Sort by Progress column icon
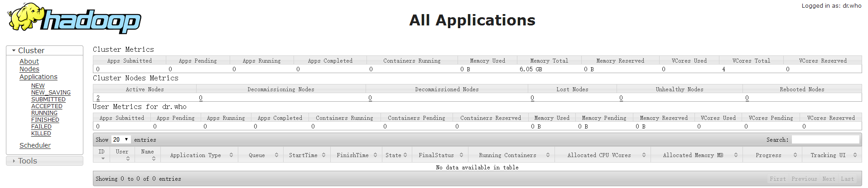Screen dimensions: 868x188 pyautogui.click(x=795, y=155)
